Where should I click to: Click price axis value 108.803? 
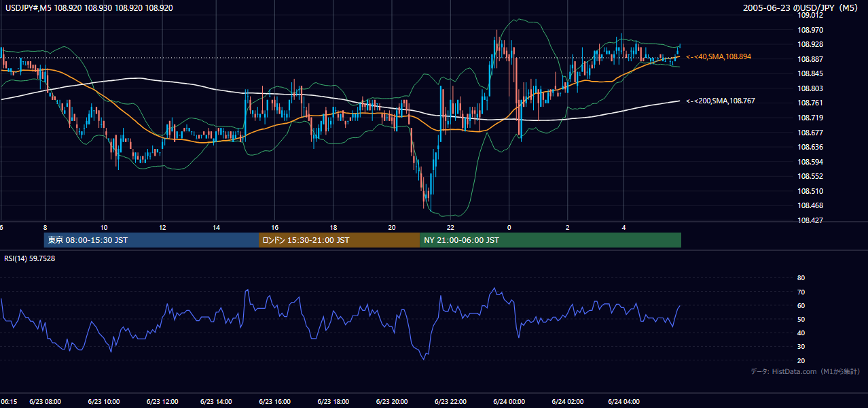point(810,88)
